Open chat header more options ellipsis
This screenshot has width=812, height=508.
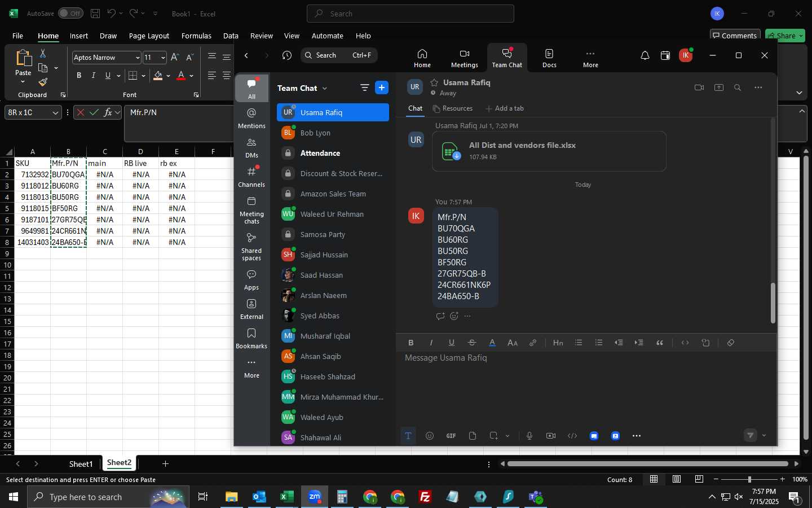pos(758,87)
